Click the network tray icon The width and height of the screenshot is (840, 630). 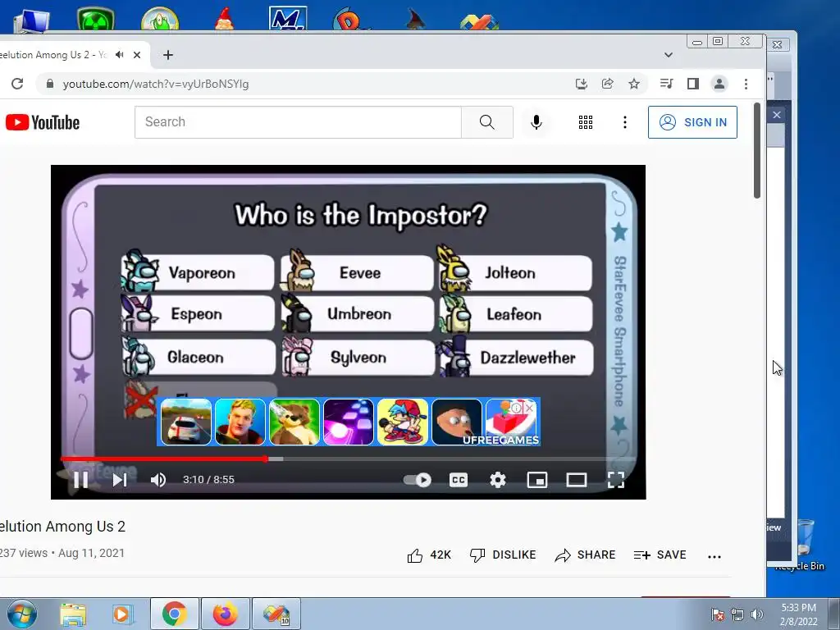tap(737, 614)
